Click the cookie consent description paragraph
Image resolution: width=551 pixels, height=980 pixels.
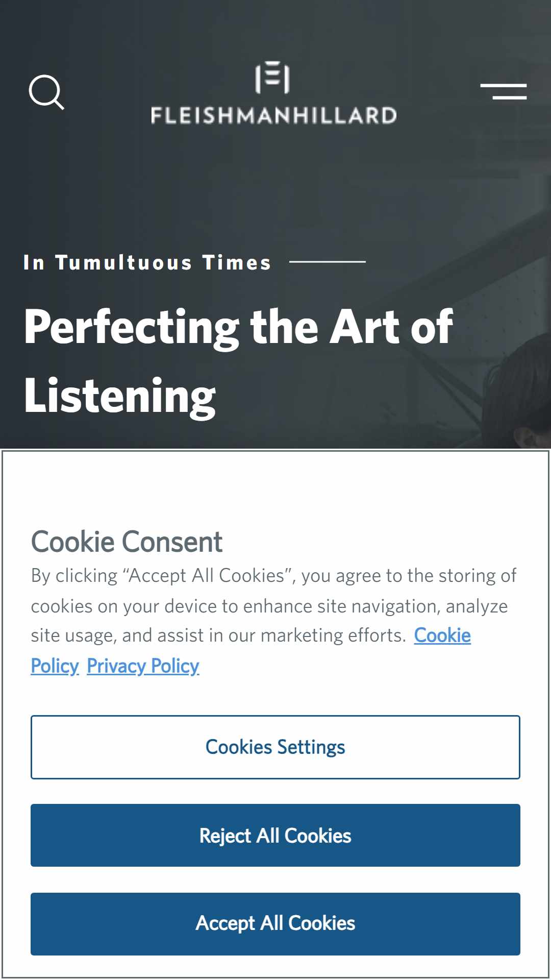[274, 621]
